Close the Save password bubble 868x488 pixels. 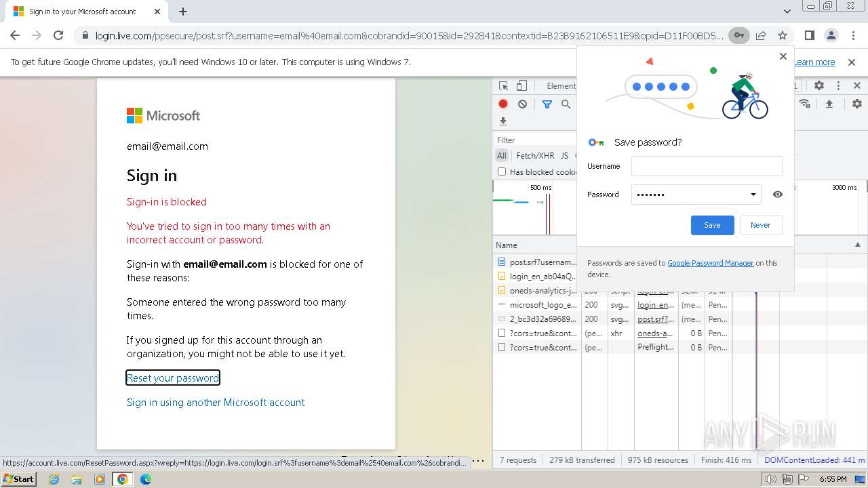tap(783, 56)
